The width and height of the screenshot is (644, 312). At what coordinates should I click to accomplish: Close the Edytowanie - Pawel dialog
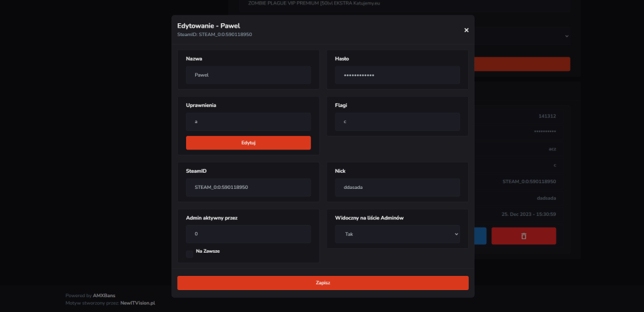click(466, 30)
